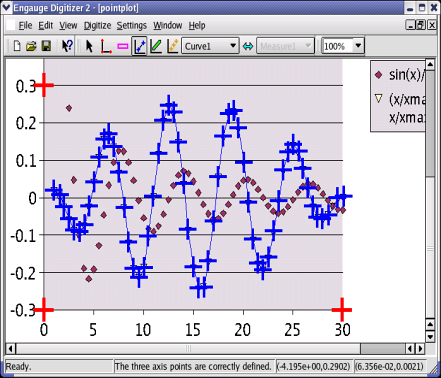The height and width of the screenshot is (378, 441).
Task: Activate the What's This help icon
Action: (67, 46)
